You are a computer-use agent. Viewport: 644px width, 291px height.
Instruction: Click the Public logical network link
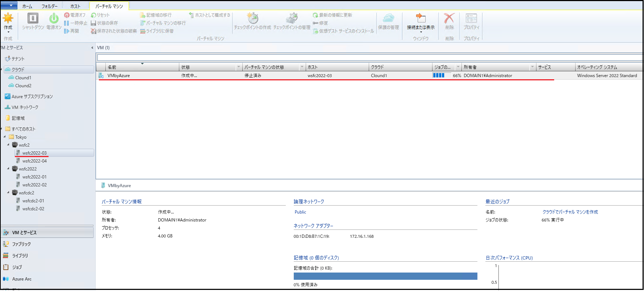(300, 212)
